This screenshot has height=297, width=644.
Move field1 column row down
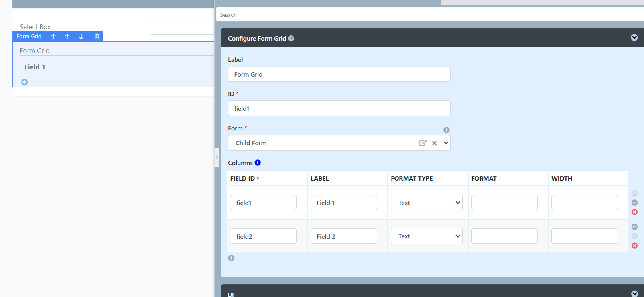[x=634, y=203]
